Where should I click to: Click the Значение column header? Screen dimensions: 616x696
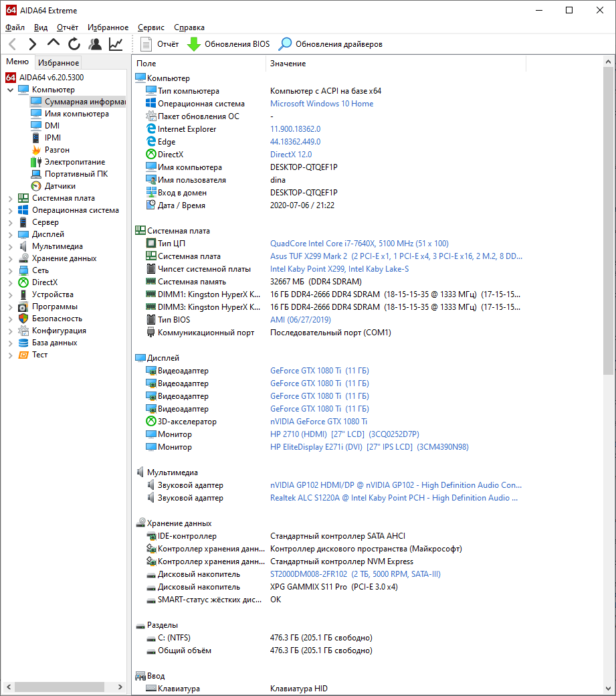coord(395,64)
